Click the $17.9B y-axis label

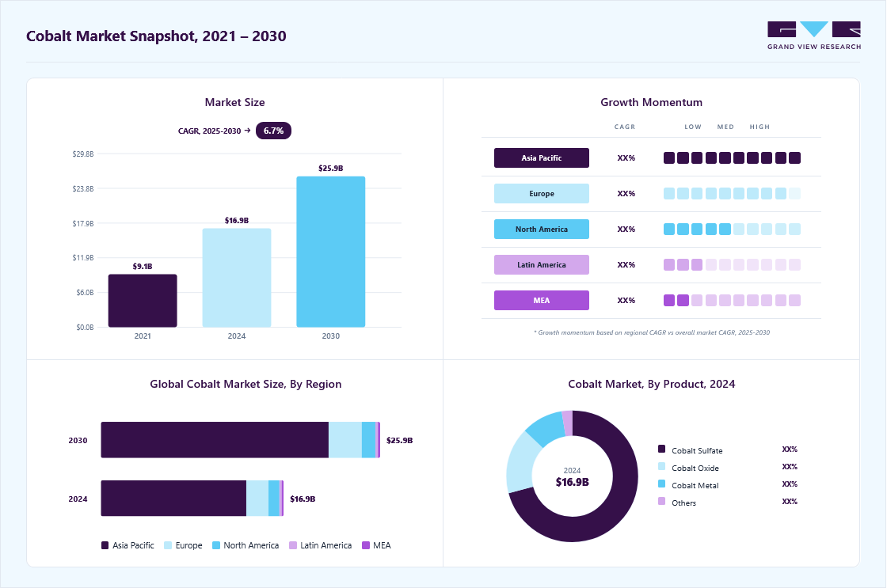tap(83, 224)
